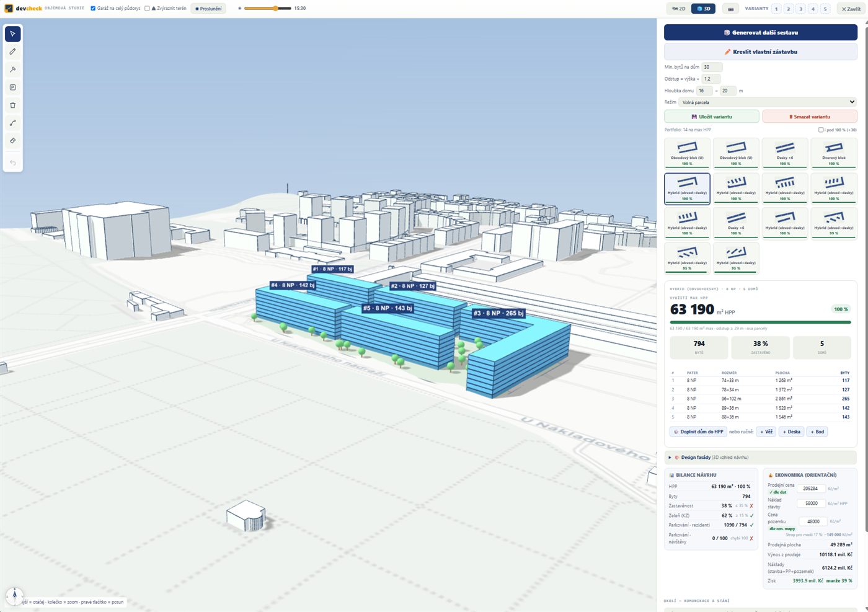Choose the hammer tool in left toolbar
The image size is (868, 612).
click(x=12, y=69)
